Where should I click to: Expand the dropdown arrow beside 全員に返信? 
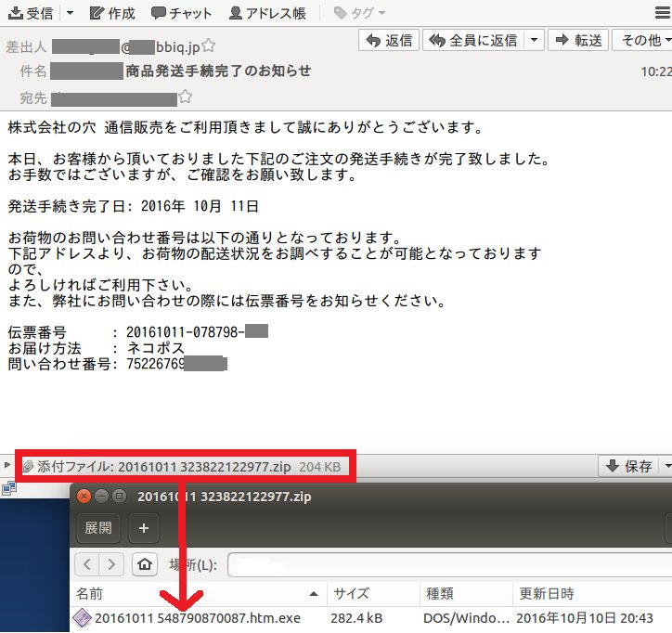click(534, 40)
